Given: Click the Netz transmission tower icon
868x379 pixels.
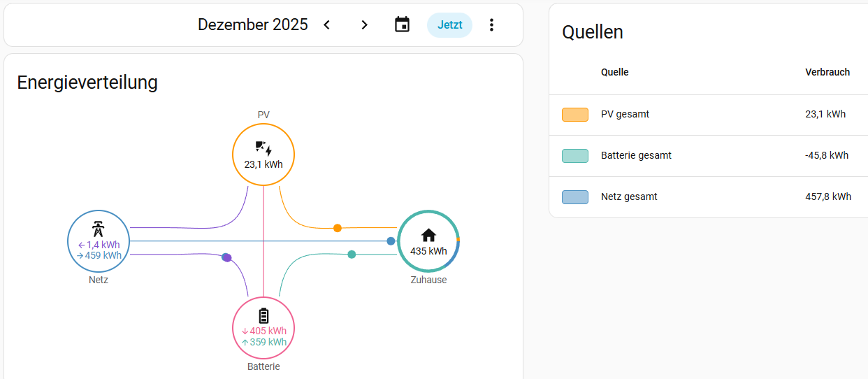Looking at the screenshot, I should click(99, 229).
